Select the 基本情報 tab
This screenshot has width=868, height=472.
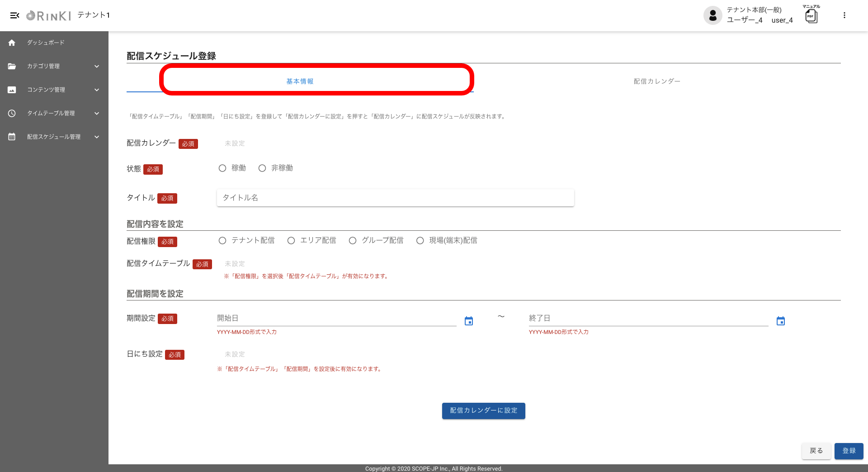click(300, 81)
